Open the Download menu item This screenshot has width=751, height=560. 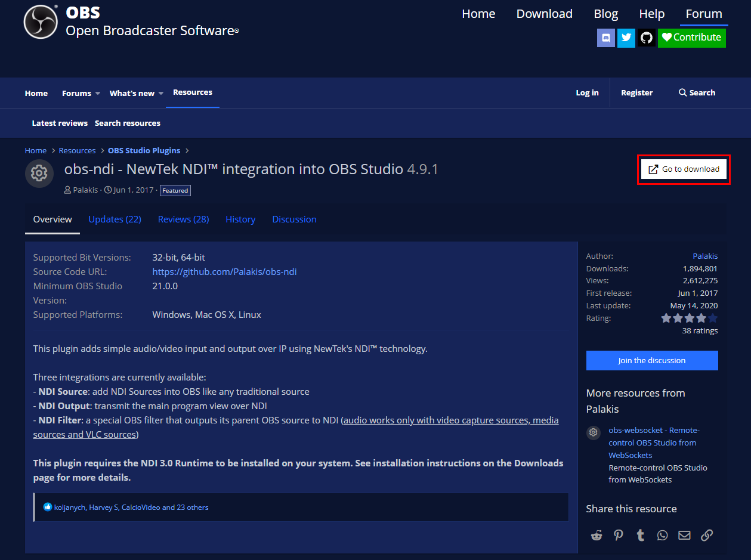[544, 14]
